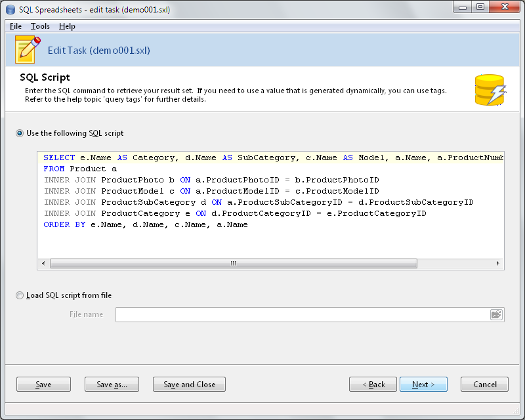The height and width of the screenshot is (420, 525).
Task: Go to previous step with Back
Action: point(373,385)
